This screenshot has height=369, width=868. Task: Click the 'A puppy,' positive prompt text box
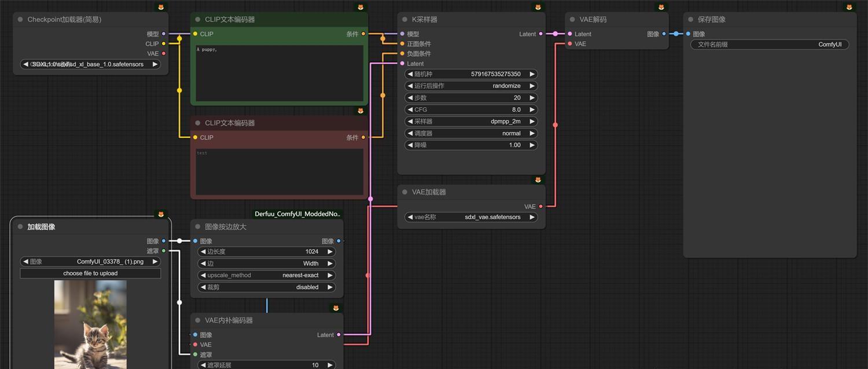tap(279, 73)
